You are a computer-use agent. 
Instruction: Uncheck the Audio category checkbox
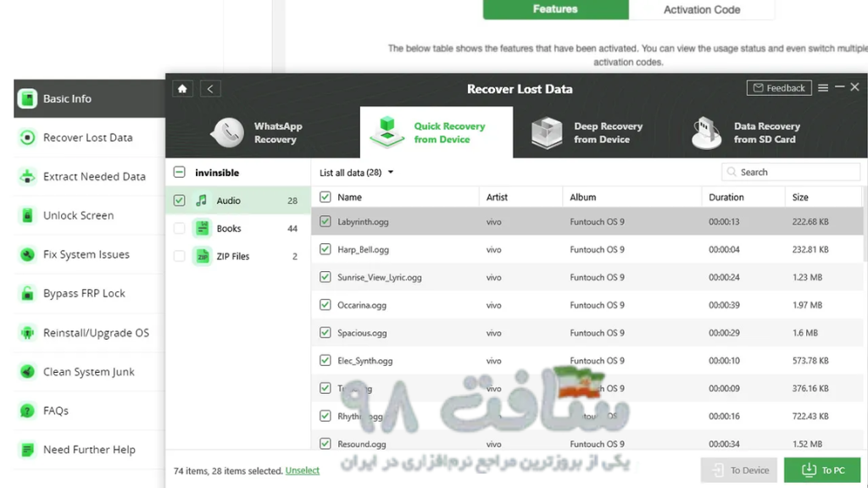click(180, 200)
